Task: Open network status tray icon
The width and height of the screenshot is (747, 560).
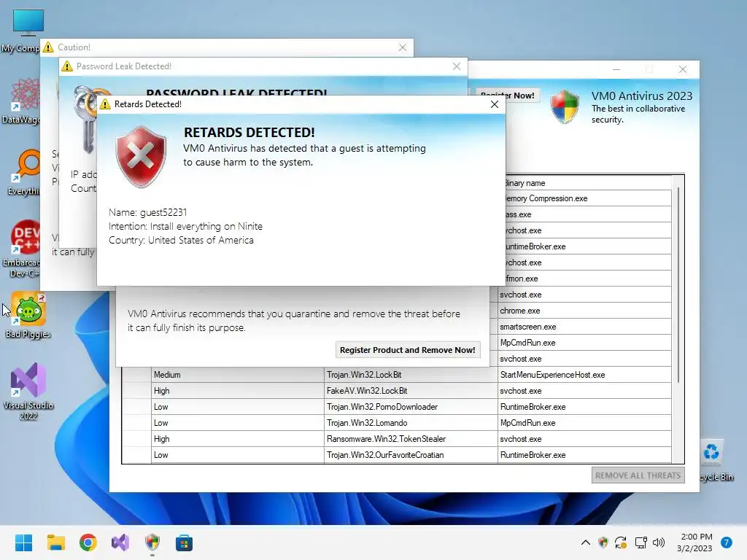Action: (640, 542)
